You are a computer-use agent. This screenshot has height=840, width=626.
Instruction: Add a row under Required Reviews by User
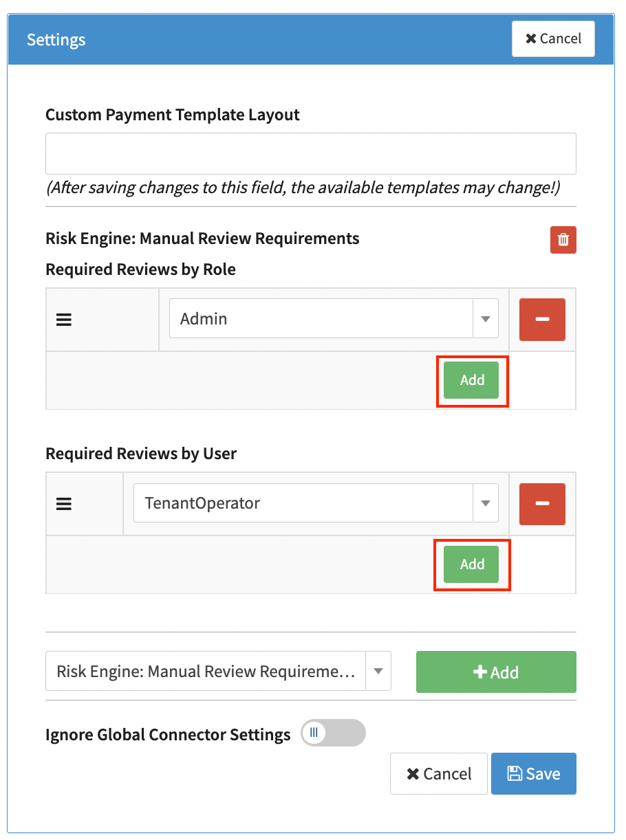tap(471, 564)
